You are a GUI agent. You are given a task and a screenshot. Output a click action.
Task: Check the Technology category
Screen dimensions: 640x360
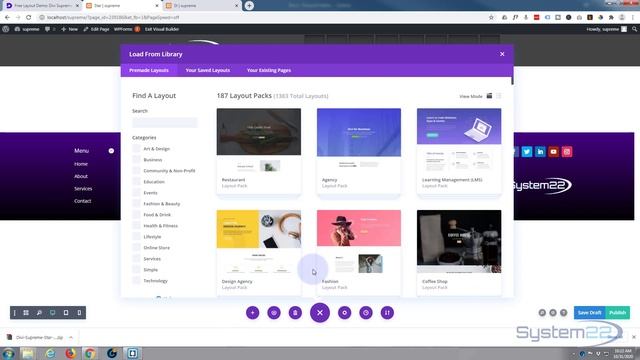click(x=136, y=281)
